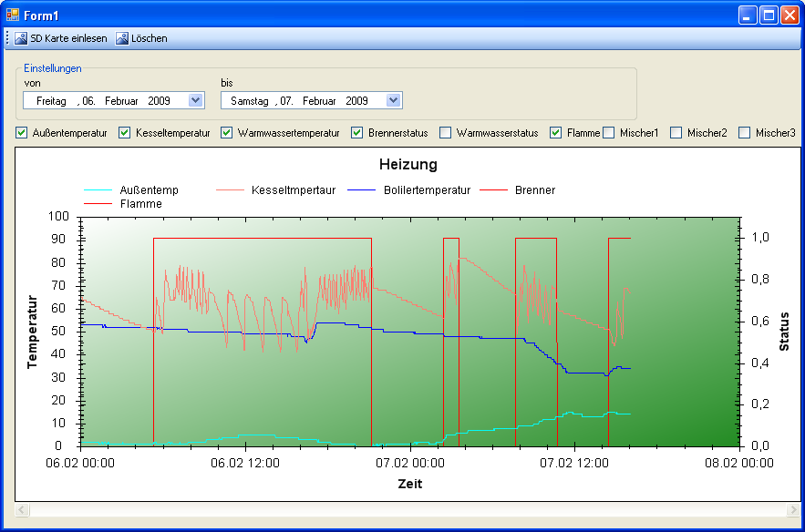Select the day '07.' in bis date
This screenshot has width=805, height=532.
(x=286, y=101)
